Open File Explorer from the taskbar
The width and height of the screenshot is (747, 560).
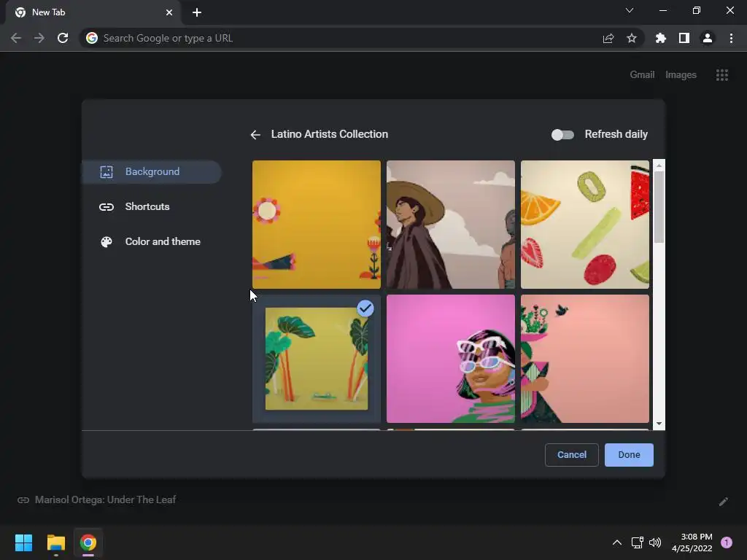(55, 542)
